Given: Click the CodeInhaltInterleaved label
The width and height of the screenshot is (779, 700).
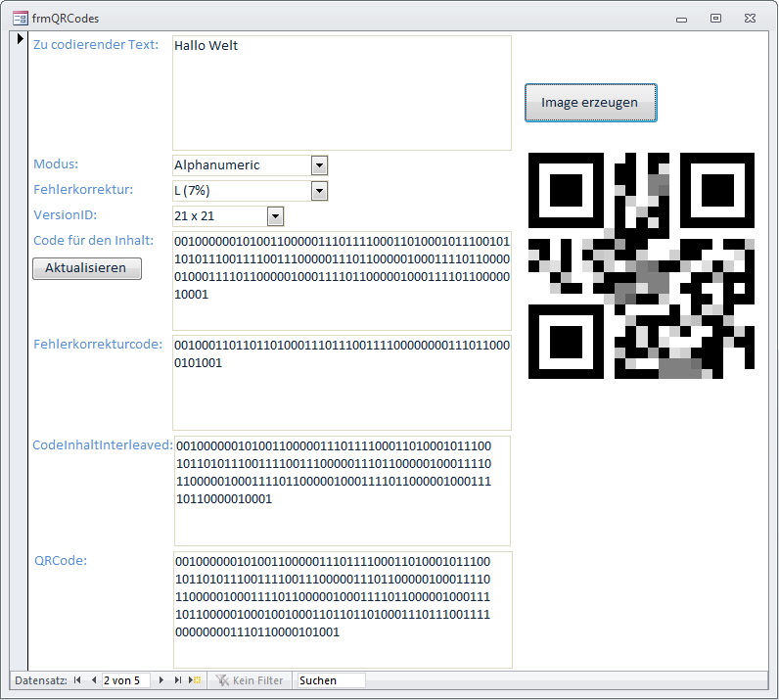Looking at the screenshot, I should pos(103,444).
